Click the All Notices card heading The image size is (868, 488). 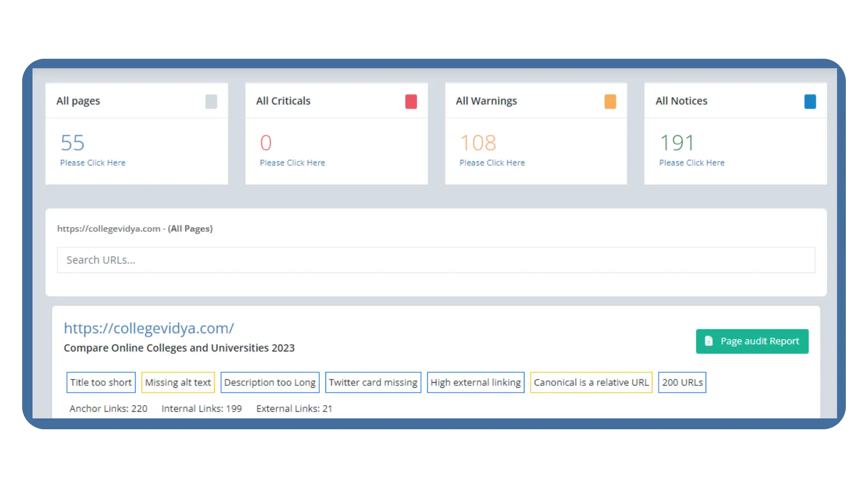coord(682,101)
